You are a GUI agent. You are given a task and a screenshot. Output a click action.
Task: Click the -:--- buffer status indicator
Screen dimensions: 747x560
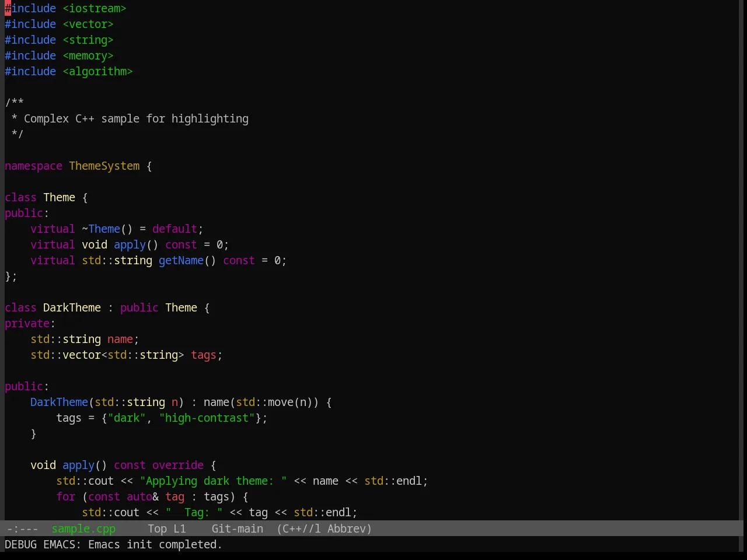(22, 528)
